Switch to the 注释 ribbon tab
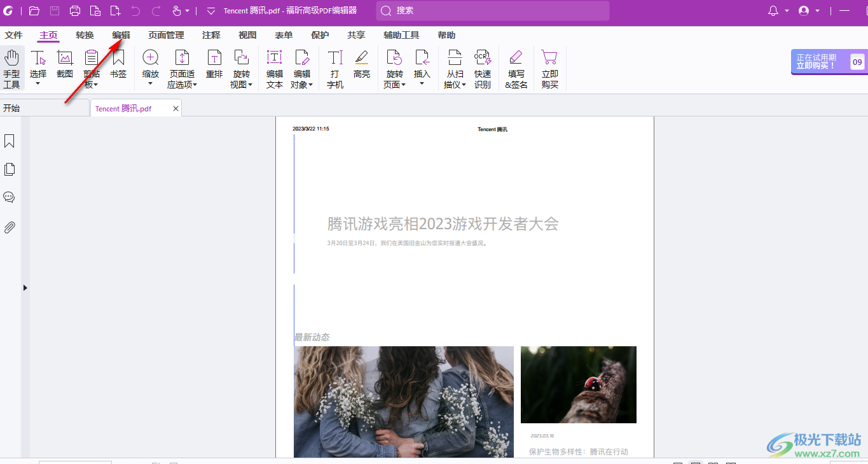868x464 pixels. click(x=211, y=36)
